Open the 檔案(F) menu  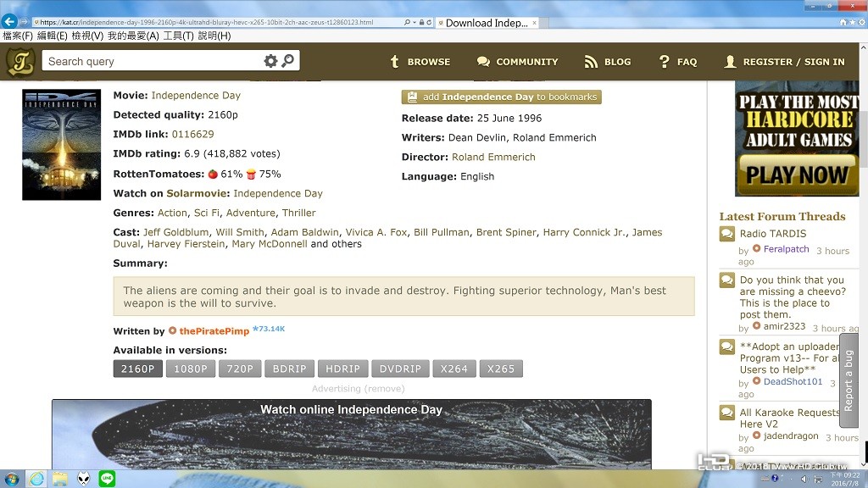pyautogui.click(x=18, y=36)
